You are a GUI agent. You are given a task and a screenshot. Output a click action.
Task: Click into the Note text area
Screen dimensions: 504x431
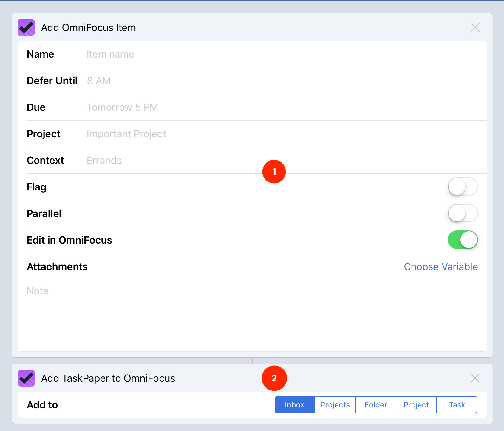pos(252,315)
